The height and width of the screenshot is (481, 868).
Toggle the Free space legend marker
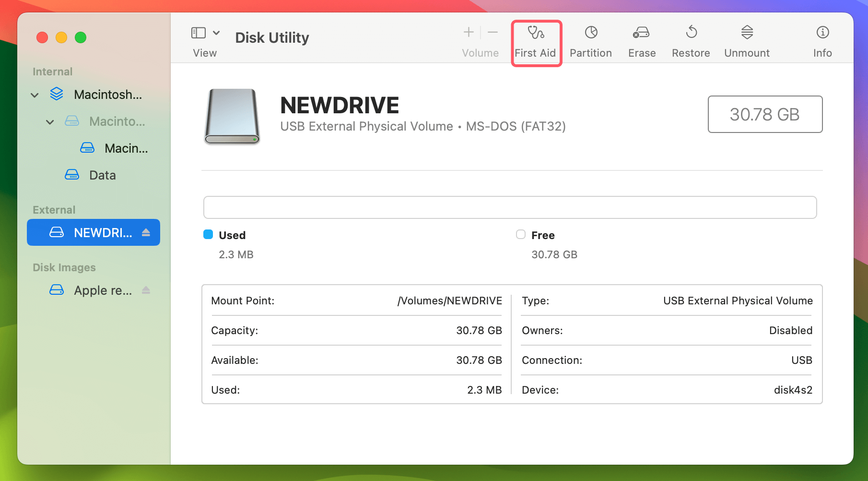[x=520, y=235]
